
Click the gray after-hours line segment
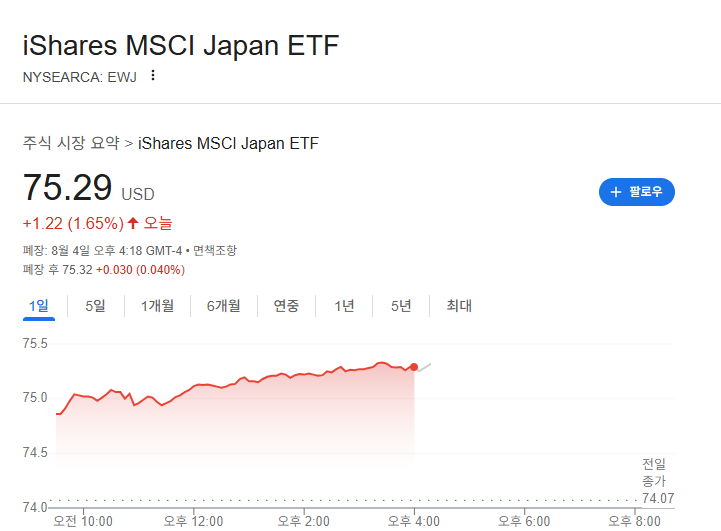pyautogui.click(x=424, y=367)
